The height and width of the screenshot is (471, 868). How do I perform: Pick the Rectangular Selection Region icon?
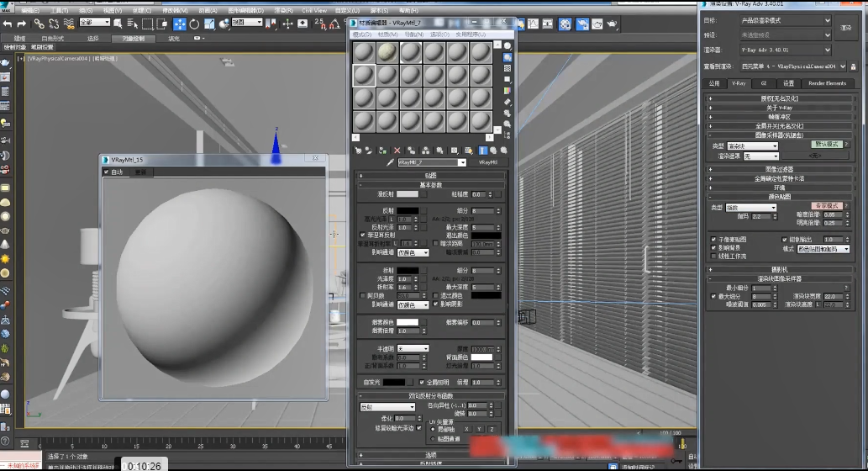147,24
